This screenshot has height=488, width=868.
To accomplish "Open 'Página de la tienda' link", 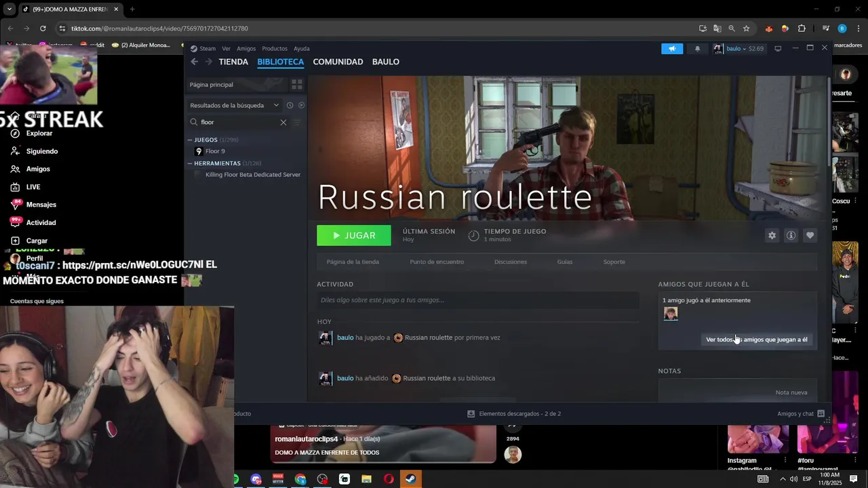I will click(353, 262).
